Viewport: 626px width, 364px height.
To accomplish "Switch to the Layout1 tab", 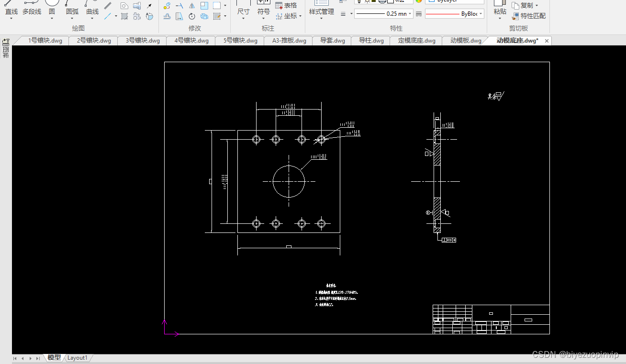I will click(x=77, y=358).
